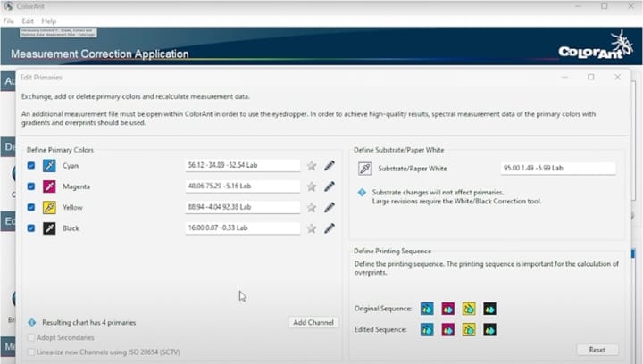Toggle Linearize new Channels using ISO checkbox

click(x=30, y=352)
